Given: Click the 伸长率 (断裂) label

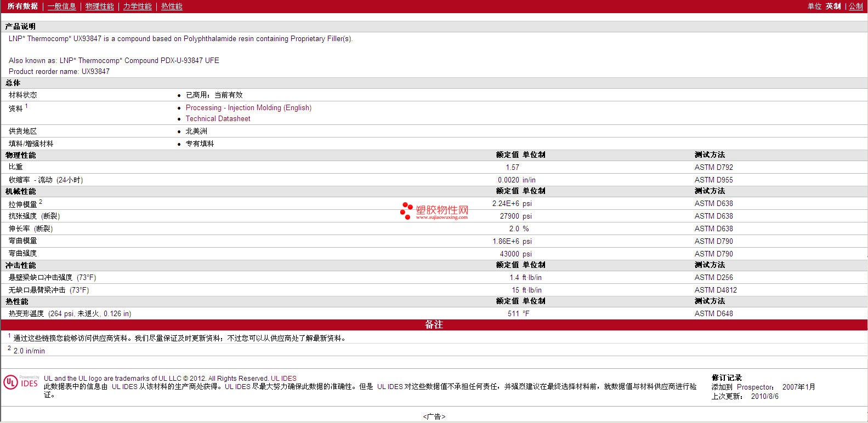Looking at the screenshot, I should coord(31,229).
